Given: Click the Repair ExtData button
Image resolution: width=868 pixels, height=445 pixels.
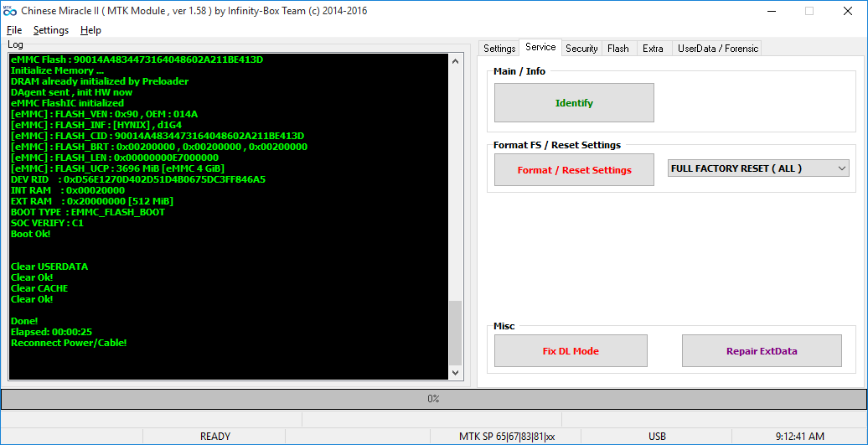Looking at the screenshot, I should tap(762, 351).
